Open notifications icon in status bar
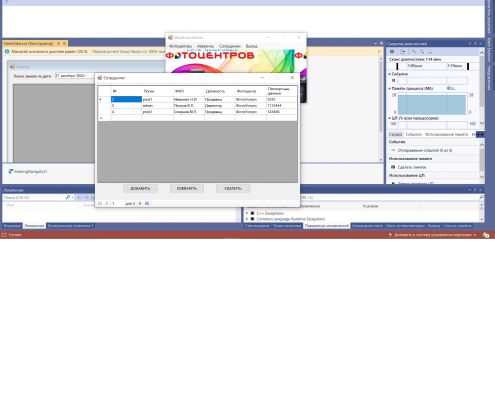495x400 pixels. click(486, 235)
